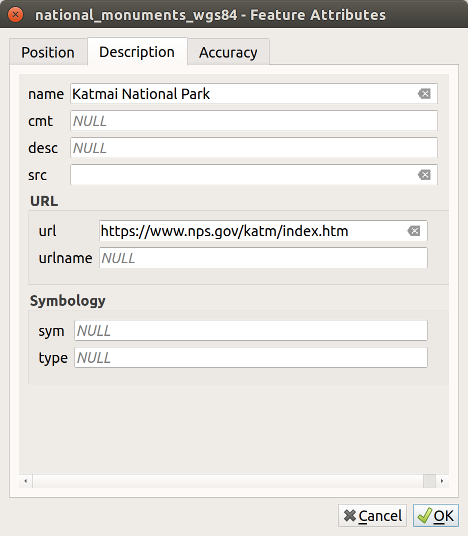Focus the sym field under Symbology
This screenshot has height=536, width=468.
point(251,331)
